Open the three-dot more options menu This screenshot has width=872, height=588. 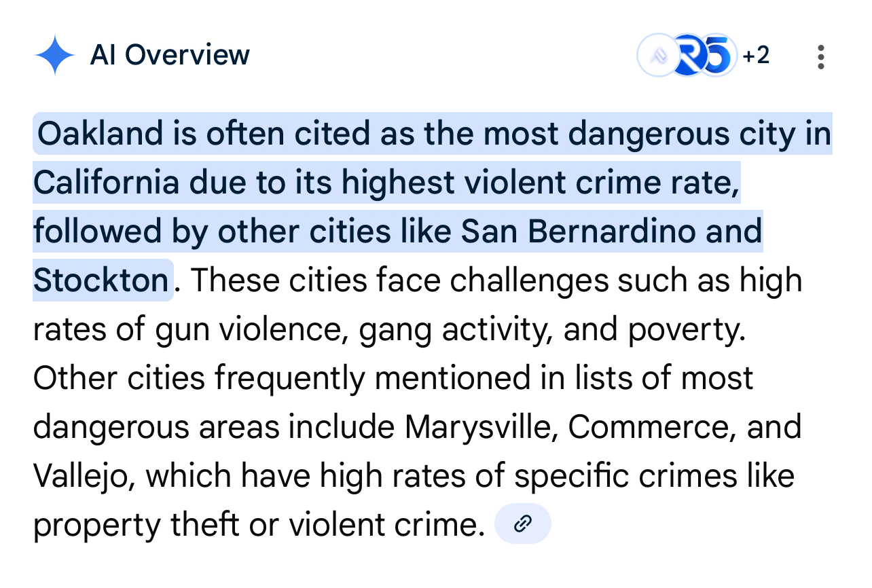pyautogui.click(x=821, y=57)
